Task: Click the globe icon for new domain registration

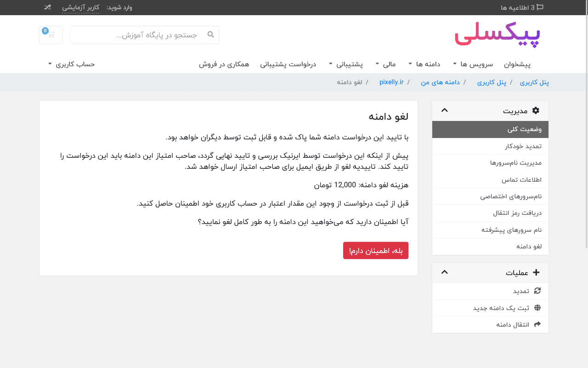Action: point(537,308)
